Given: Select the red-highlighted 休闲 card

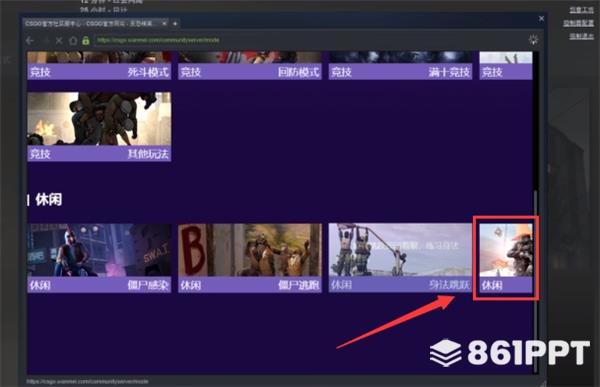Looking at the screenshot, I should [506, 258].
